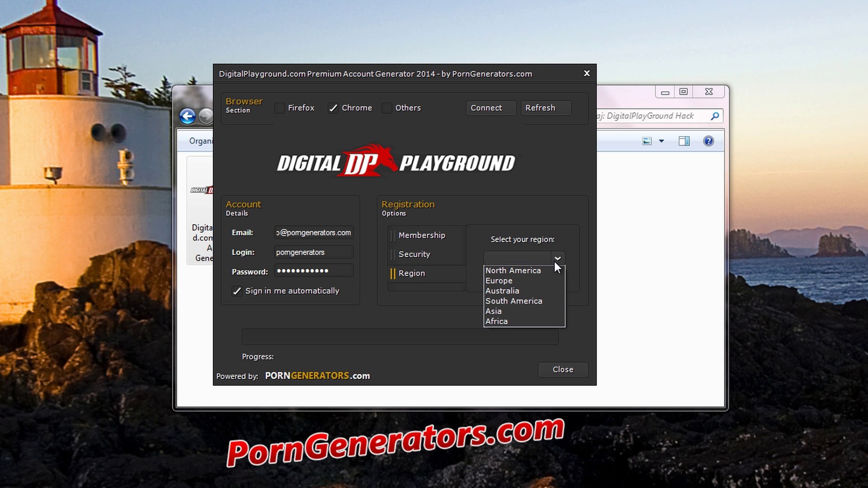Open the Explorer help question mark icon
Viewport: 868px width, 488px height.
click(x=708, y=141)
